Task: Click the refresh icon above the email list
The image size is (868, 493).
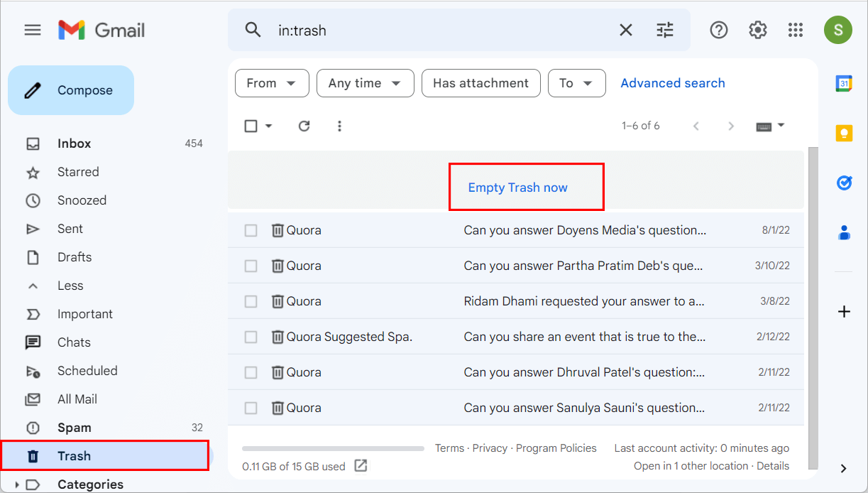Action: pyautogui.click(x=304, y=126)
